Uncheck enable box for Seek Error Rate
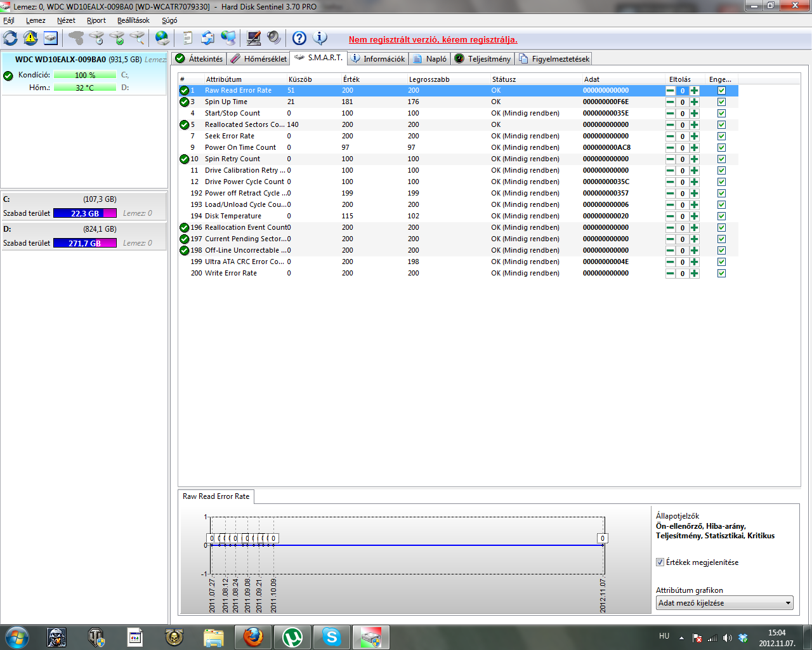The width and height of the screenshot is (812, 650). (x=721, y=136)
